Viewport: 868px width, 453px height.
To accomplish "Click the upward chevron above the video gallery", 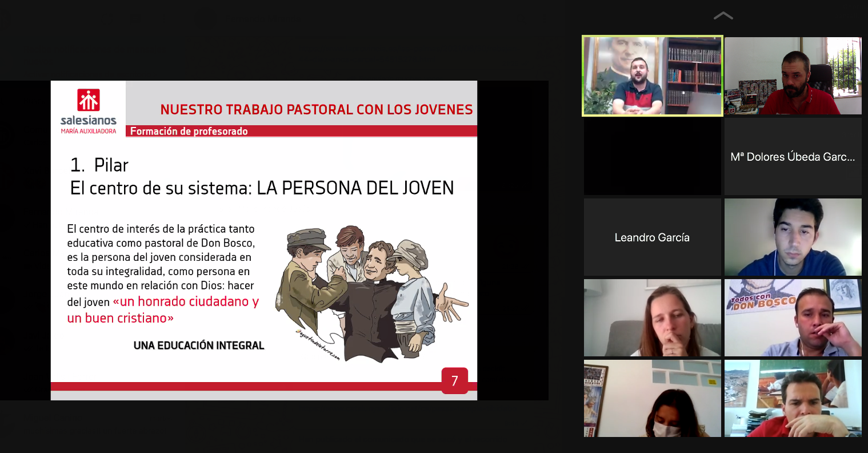I will coord(723,16).
